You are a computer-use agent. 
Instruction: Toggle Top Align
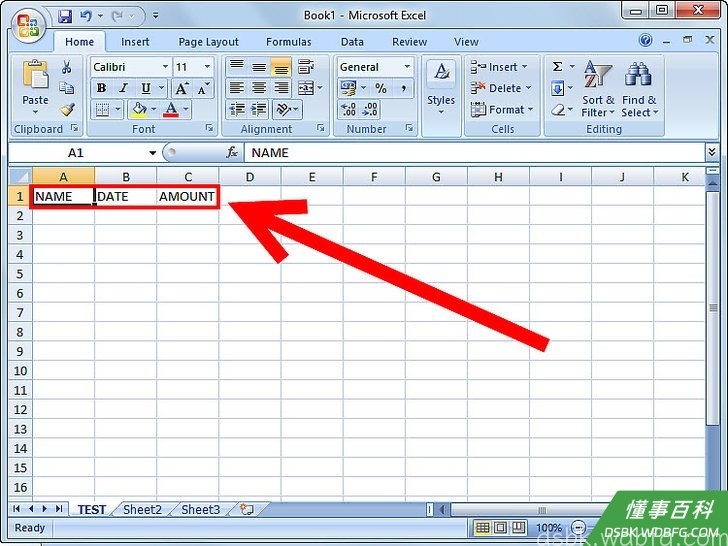tap(237, 66)
